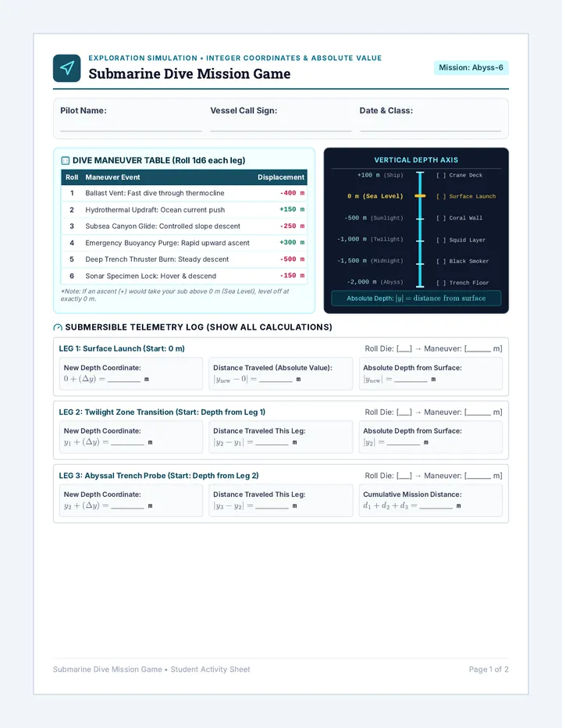Click the 0 m (Sea Level) axis label
The image size is (562, 728).
pos(375,196)
